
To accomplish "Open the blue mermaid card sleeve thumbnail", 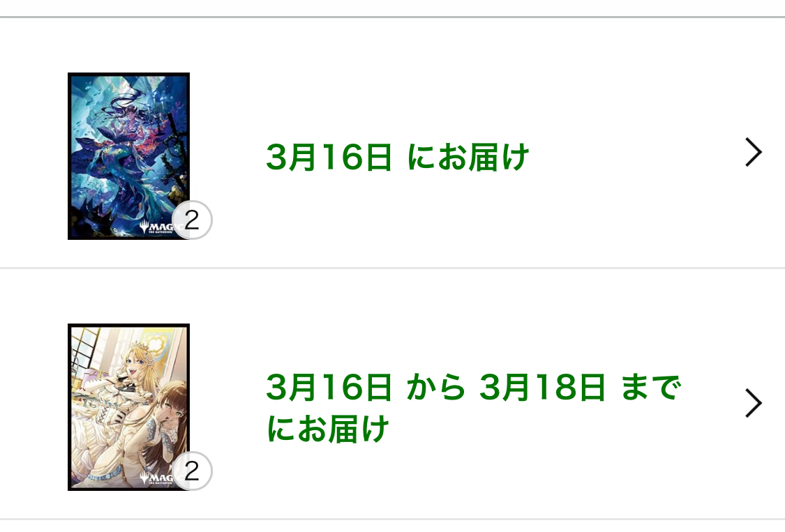I will [x=128, y=156].
